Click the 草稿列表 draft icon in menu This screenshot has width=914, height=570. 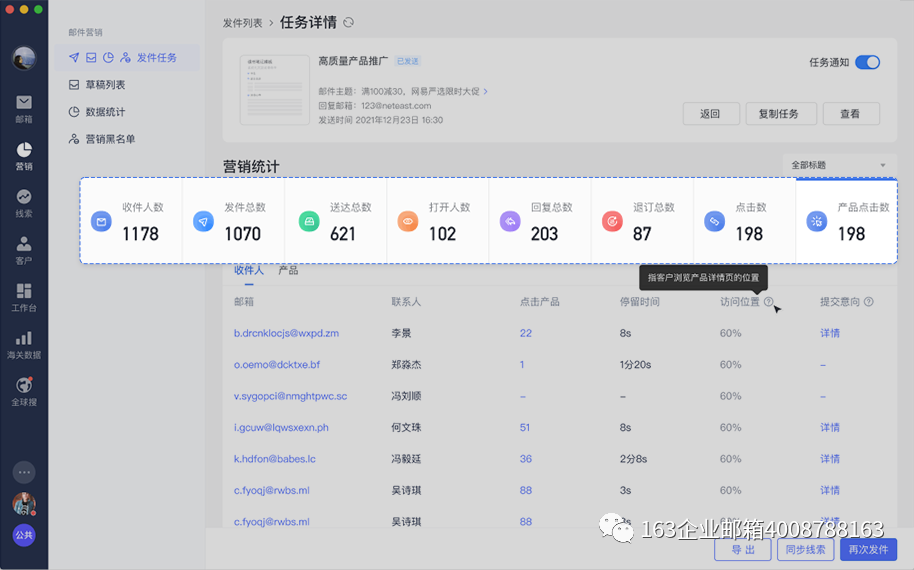[x=74, y=85]
